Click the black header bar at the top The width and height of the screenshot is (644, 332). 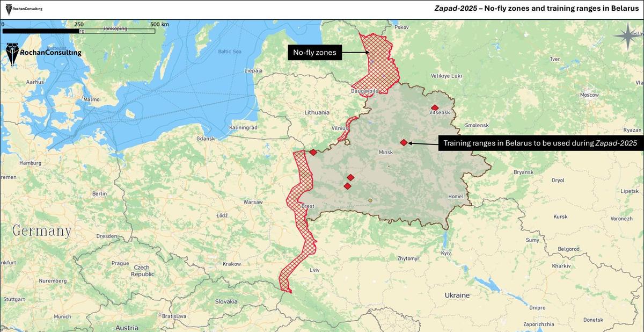322,8
